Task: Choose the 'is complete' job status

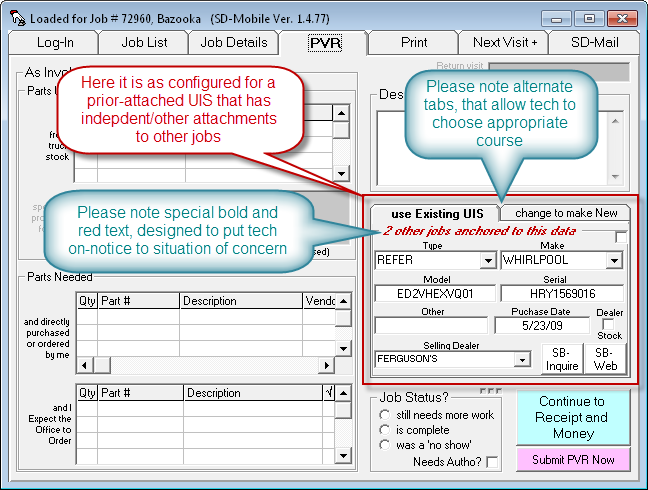Action: coord(386,430)
